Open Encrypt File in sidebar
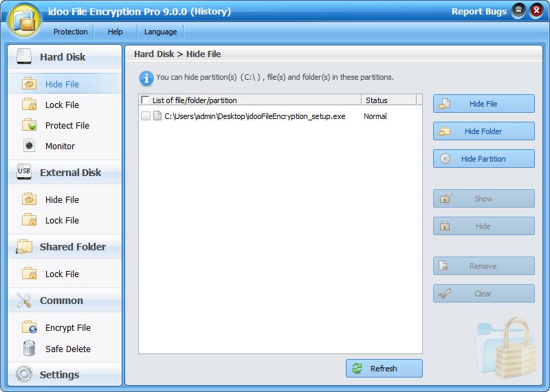 tap(65, 327)
